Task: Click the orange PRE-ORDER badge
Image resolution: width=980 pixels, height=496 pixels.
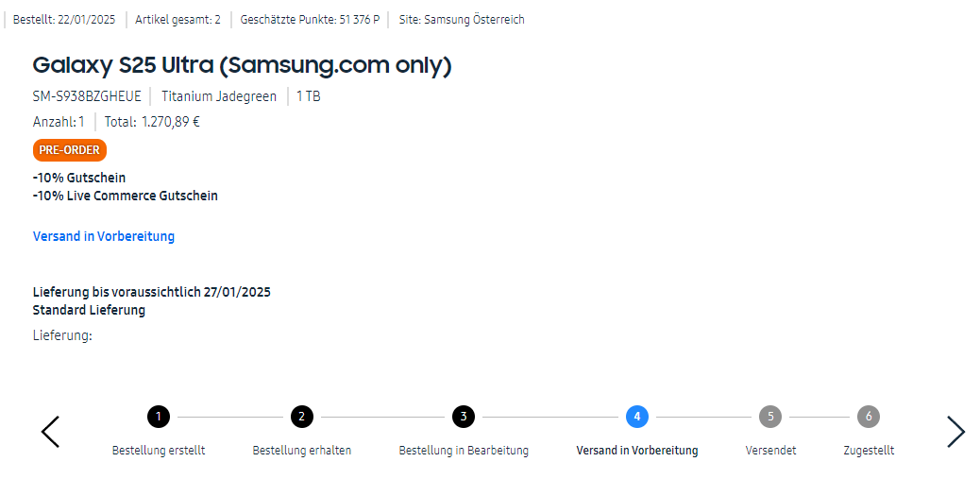Action: (69, 150)
